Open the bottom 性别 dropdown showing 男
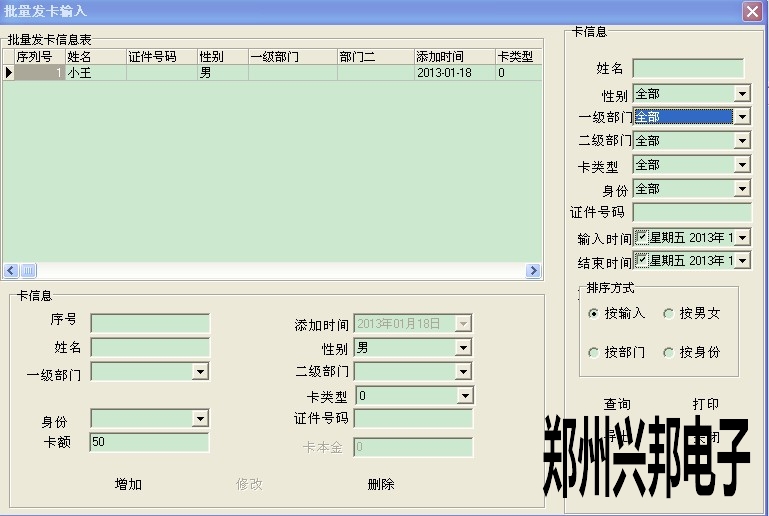The image size is (769, 516). (463, 348)
